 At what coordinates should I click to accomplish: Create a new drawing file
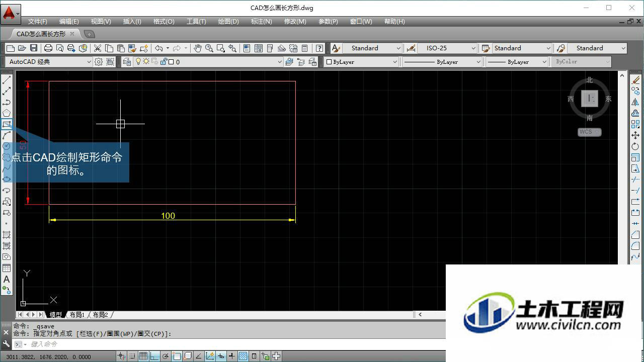pyautogui.click(x=10, y=48)
